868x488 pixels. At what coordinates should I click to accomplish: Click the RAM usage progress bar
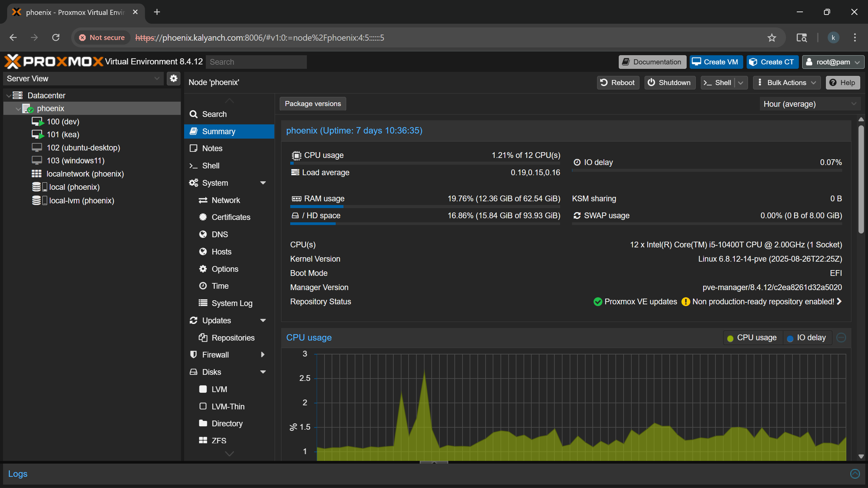pyautogui.click(x=426, y=206)
